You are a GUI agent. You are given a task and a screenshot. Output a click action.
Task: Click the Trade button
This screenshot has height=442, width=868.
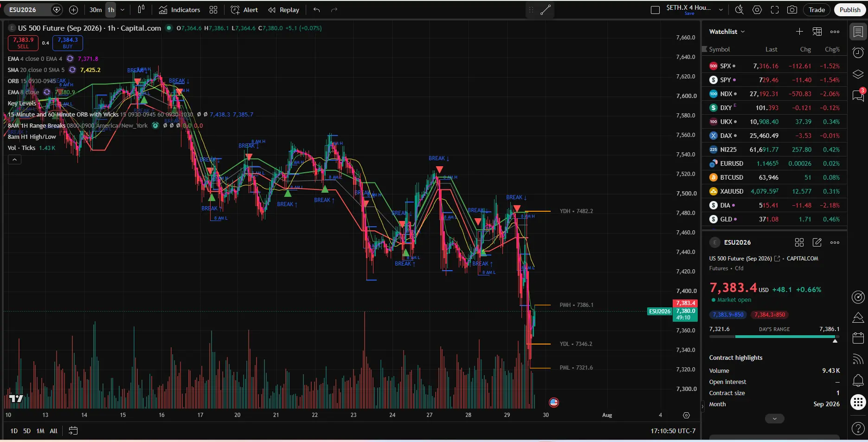(x=817, y=10)
